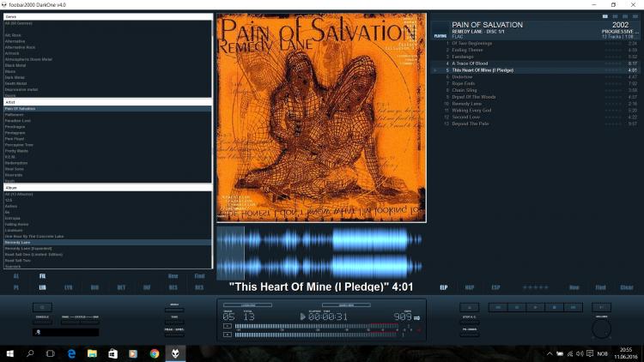Seek in the waveform seekbar
This screenshot has width=644, height=362.
click(x=321, y=253)
